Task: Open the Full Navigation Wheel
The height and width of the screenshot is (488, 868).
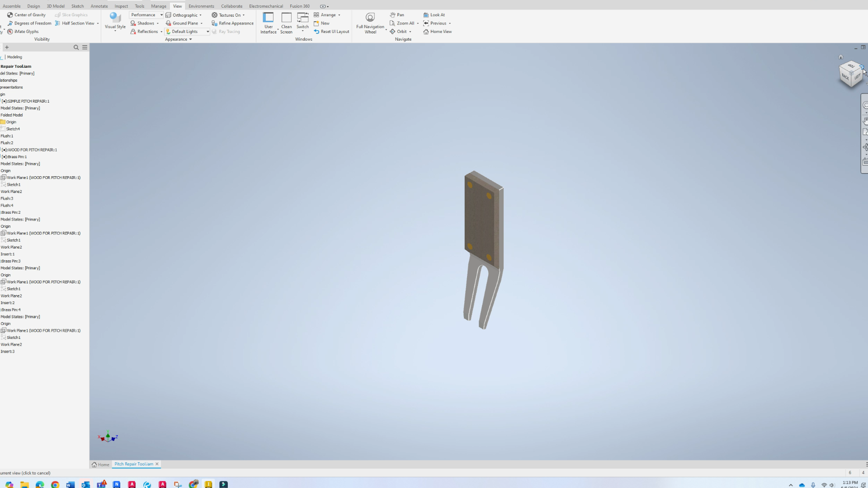Action: (370, 23)
